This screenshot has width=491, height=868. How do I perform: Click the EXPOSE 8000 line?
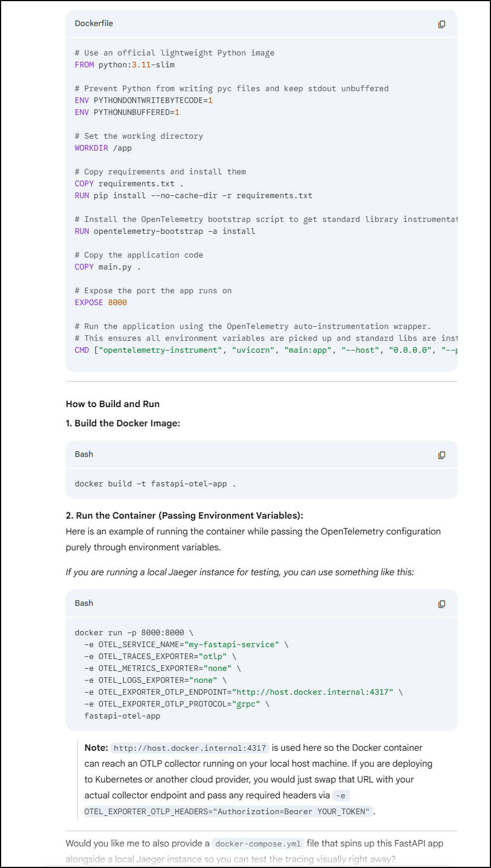pos(101,303)
